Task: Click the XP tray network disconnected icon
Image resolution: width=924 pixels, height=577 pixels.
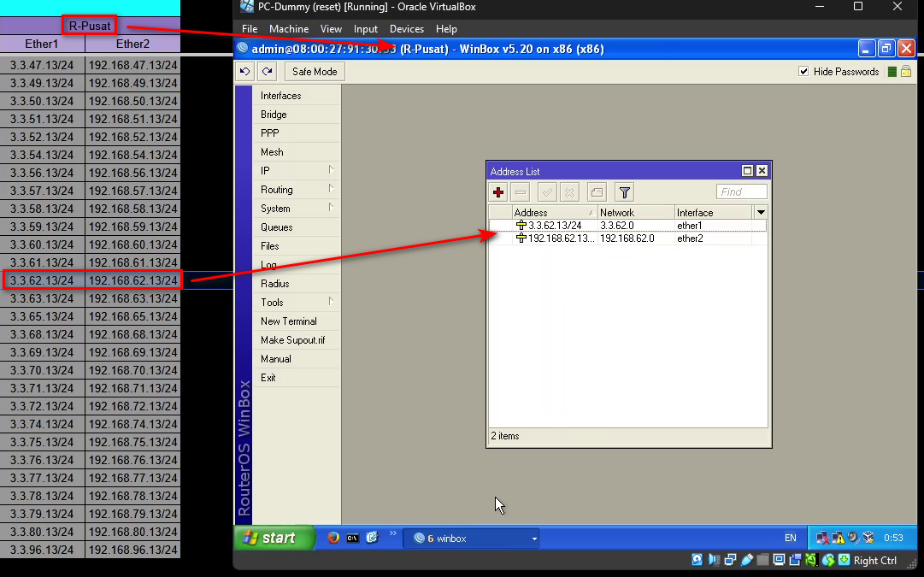Action: (822, 538)
